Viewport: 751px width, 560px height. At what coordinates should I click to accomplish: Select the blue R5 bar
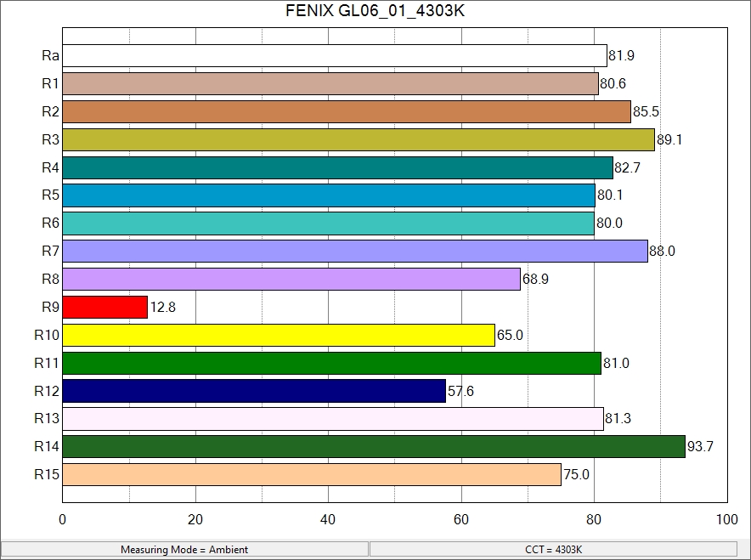coord(329,195)
